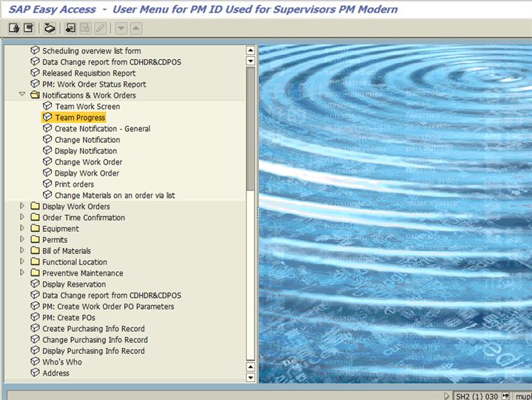Expand the Order Time Confirmation folder

coord(22,218)
